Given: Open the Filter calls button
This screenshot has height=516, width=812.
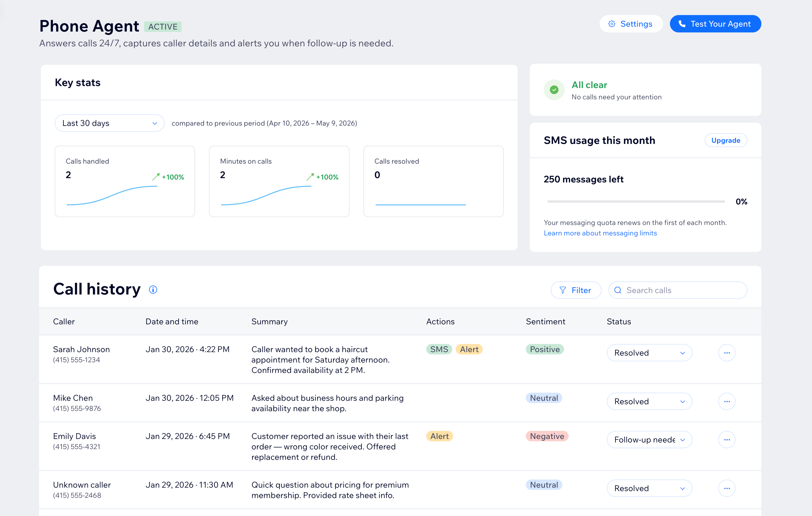Looking at the screenshot, I should click(576, 290).
